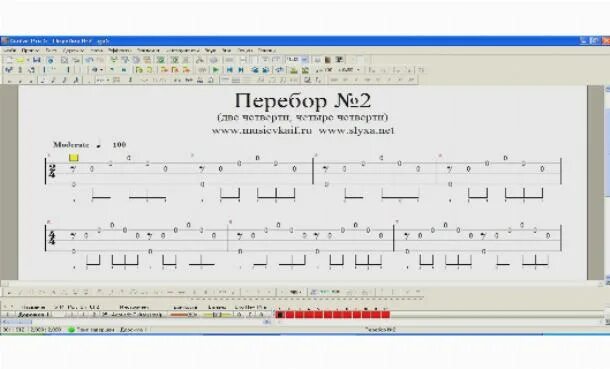Click the Перебор №2 score title
Image resolution: width=610 pixels, height=369 pixels.
tap(303, 101)
